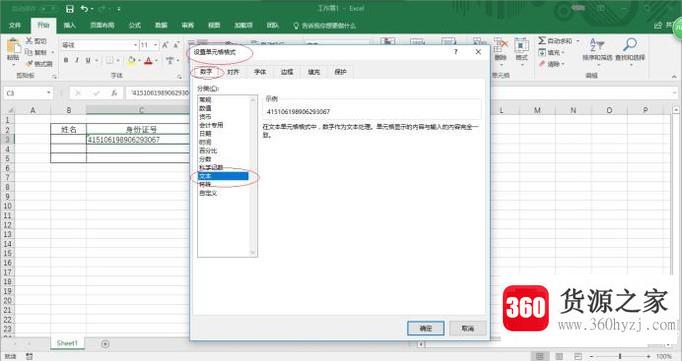Click the cell borders icon
The width and height of the screenshot is (682, 361).
(110, 60)
